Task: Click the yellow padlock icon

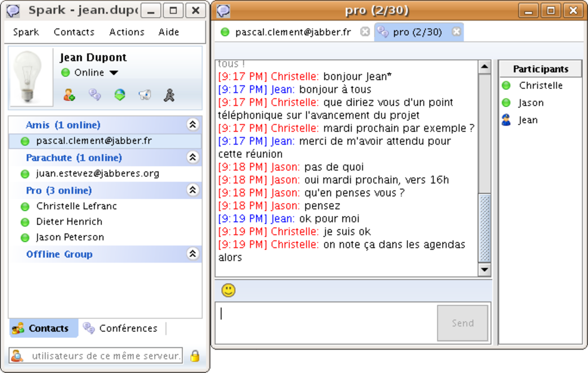Action: pos(195,356)
